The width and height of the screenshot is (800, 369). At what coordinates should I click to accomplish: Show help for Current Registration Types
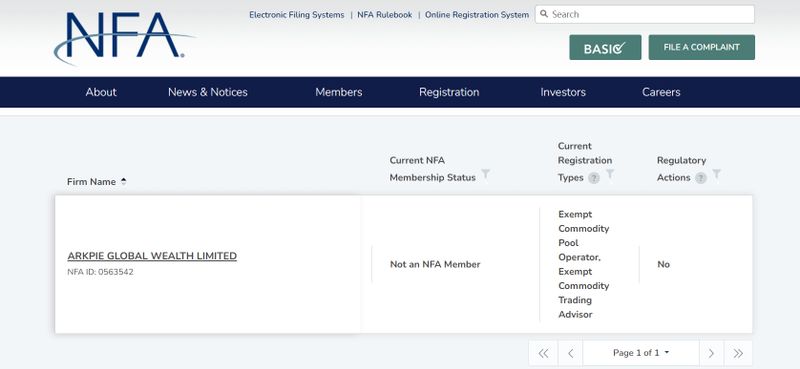point(593,178)
